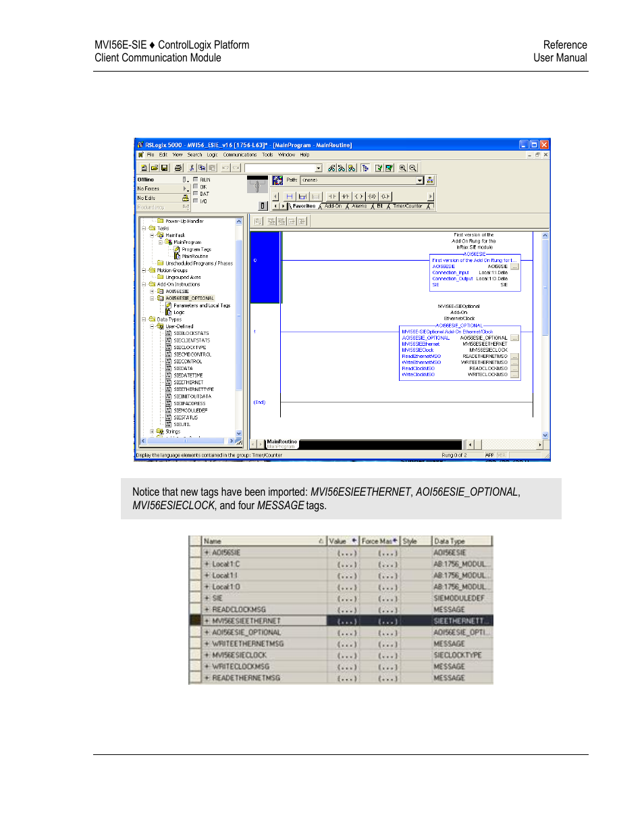Viewport: 644px width, 834px height.
Task: Click the first rung editor toolbar icon
Action: pyautogui.click(x=259, y=221)
